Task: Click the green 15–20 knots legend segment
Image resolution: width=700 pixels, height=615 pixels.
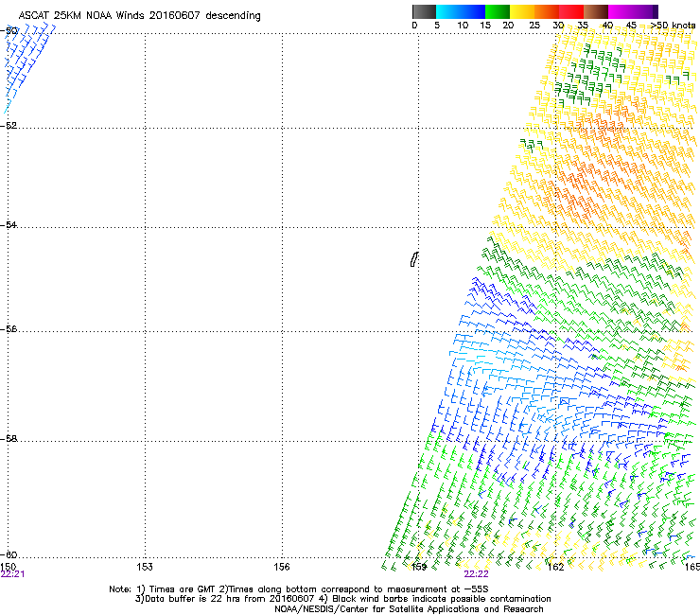Action: coord(498,11)
